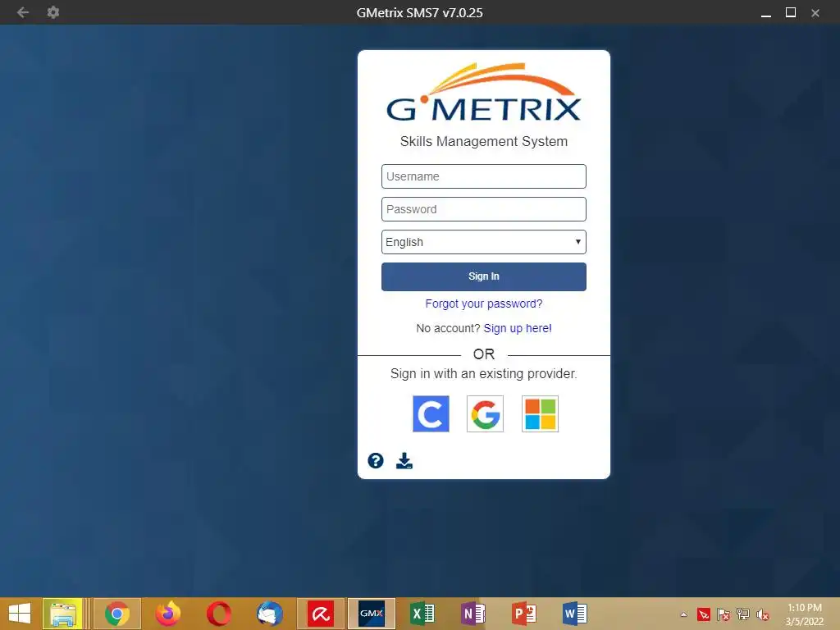The height and width of the screenshot is (630, 840).
Task: Open Google Chrome from the taskbar
Action: (x=116, y=614)
